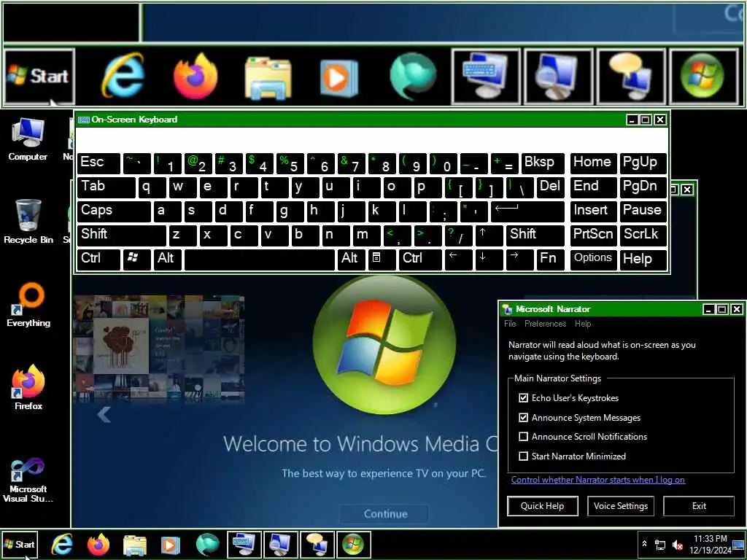Open Narrator Help menu
Viewport: 747px width, 560px height.
point(583,324)
